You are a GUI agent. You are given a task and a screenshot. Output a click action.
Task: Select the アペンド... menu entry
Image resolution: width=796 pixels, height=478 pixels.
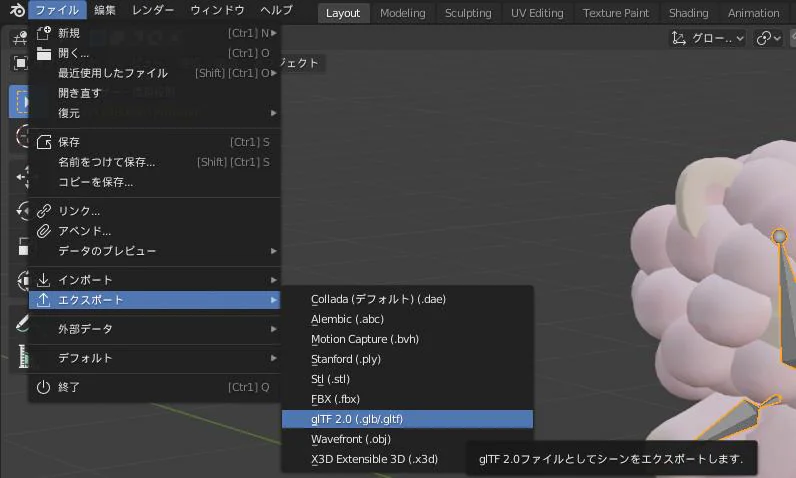click(x=155, y=231)
